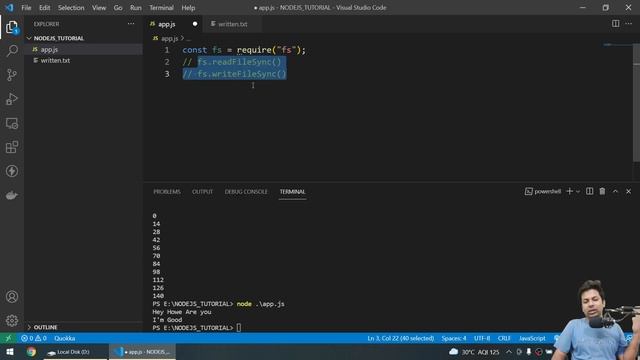The image size is (640, 360).
Task: Open the Selection menu
Action: [x=71, y=8]
